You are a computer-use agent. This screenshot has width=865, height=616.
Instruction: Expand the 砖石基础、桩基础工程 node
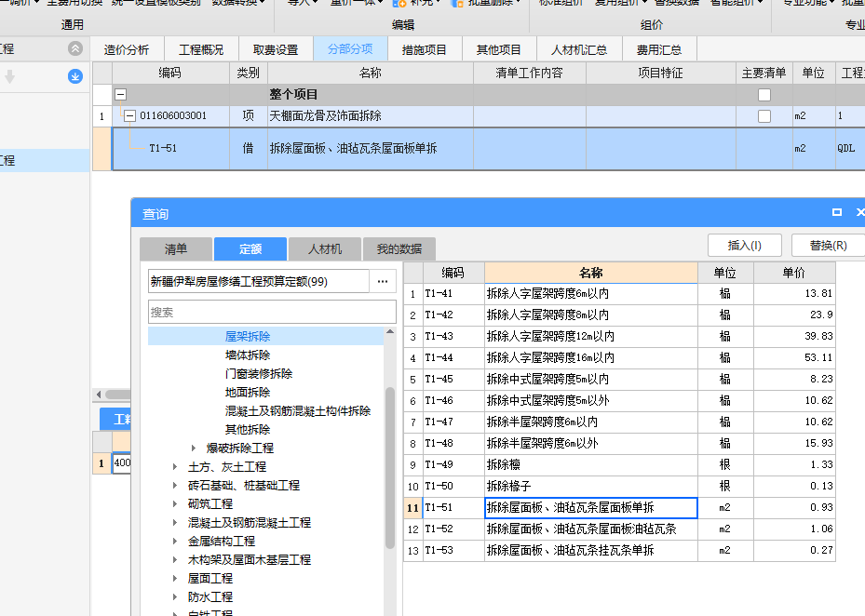[175, 486]
